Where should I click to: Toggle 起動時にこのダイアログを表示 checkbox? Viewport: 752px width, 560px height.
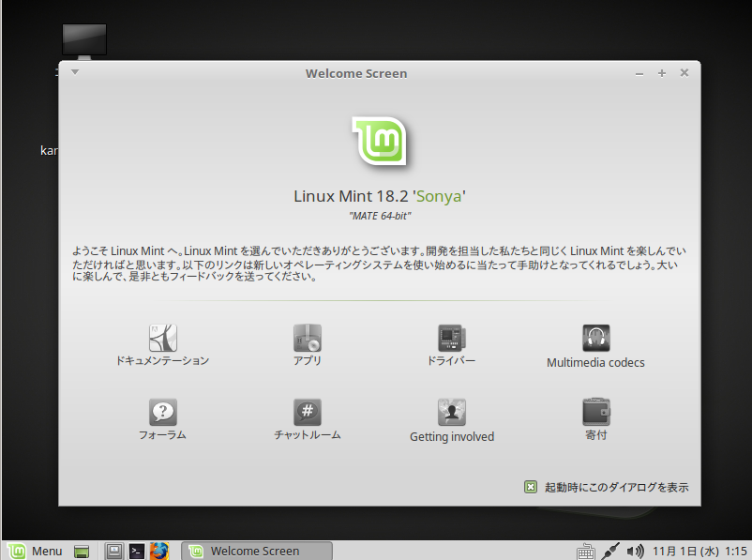[531, 487]
